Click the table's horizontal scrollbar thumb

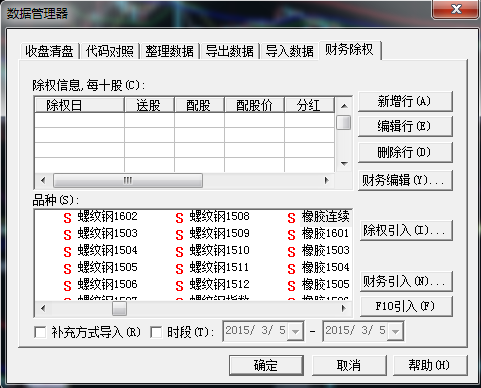point(128,180)
